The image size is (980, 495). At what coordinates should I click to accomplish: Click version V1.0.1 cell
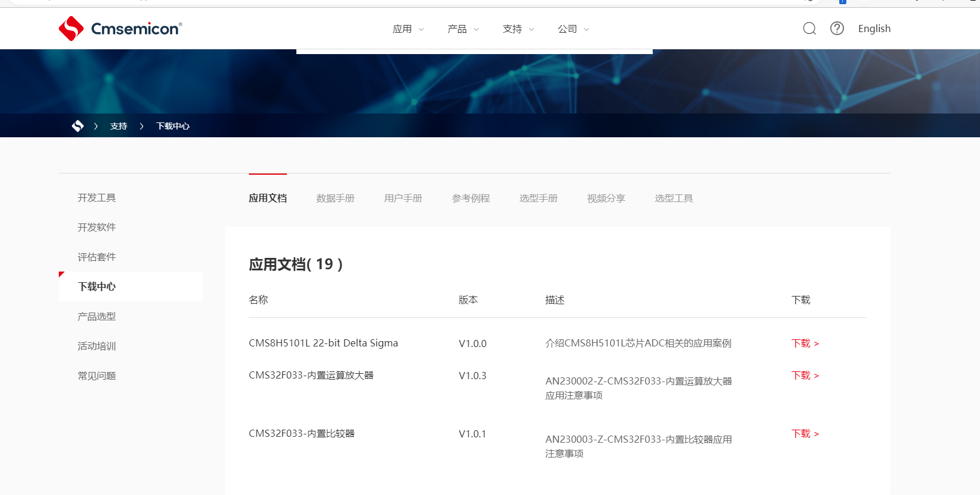pyautogui.click(x=473, y=434)
